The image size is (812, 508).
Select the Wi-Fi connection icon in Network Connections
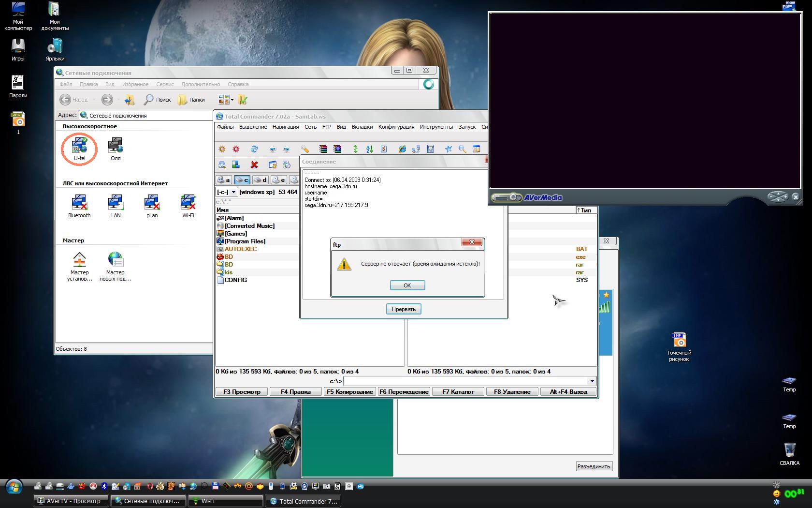tap(188, 206)
